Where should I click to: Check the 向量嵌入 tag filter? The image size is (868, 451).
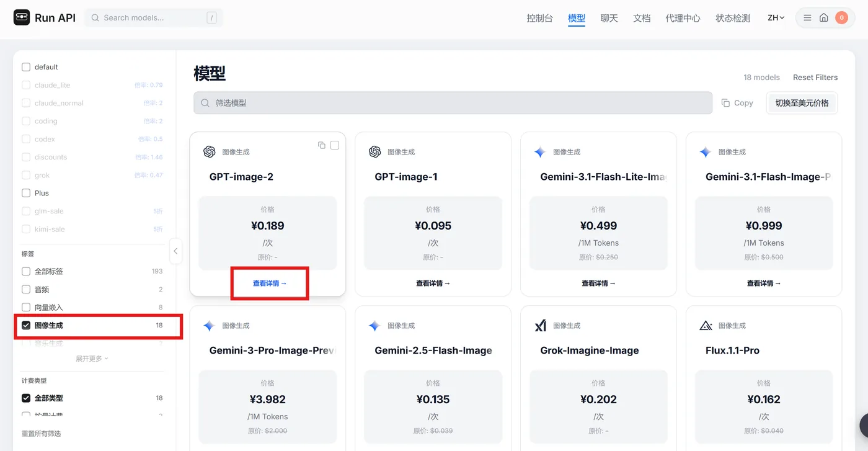pyautogui.click(x=26, y=307)
